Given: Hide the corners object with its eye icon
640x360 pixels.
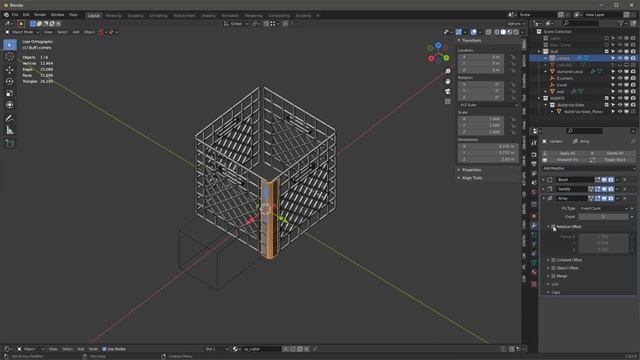Looking at the screenshot, I should pos(620,58).
